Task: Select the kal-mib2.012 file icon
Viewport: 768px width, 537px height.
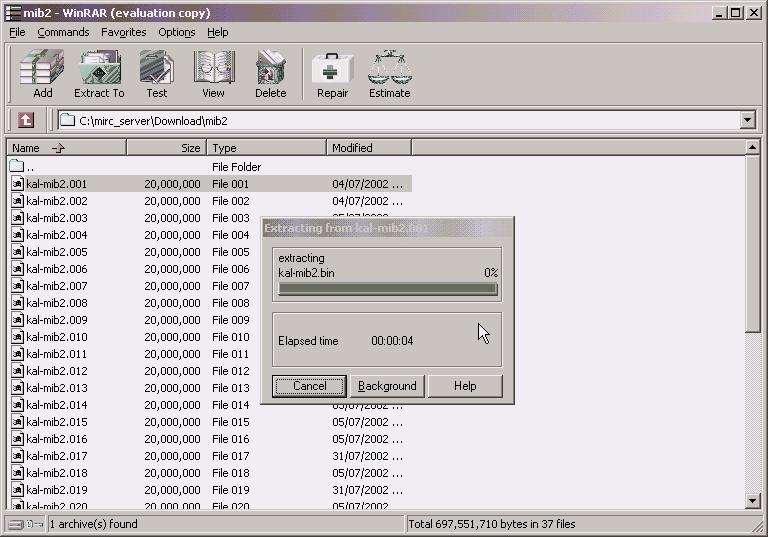Action: (x=18, y=371)
